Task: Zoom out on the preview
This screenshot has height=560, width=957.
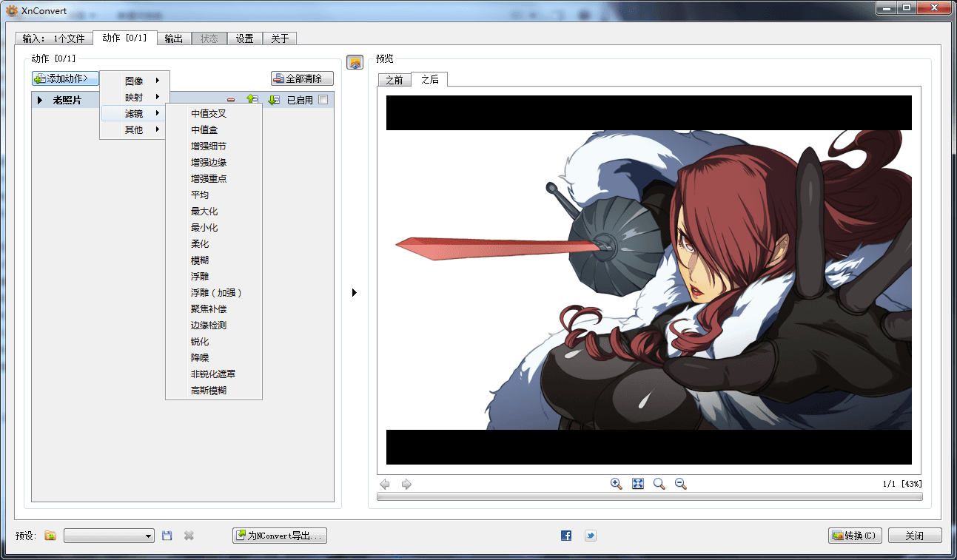Action: [681, 484]
